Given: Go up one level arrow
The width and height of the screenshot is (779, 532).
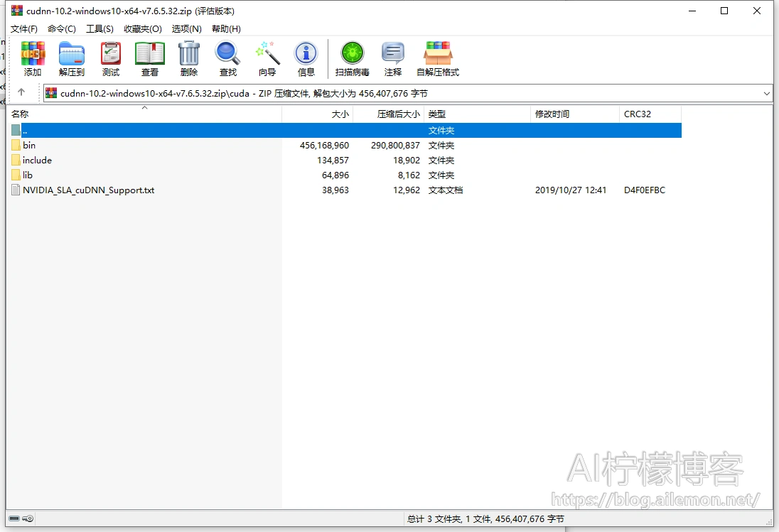Looking at the screenshot, I should pyautogui.click(x=21, y=92).
